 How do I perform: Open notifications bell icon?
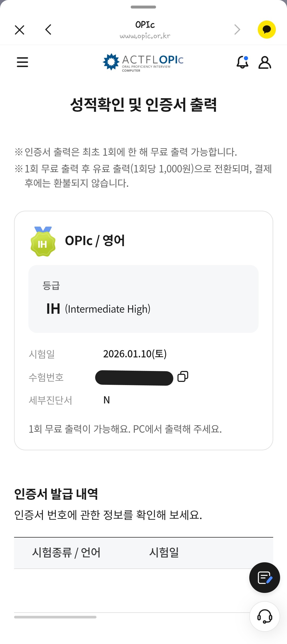pyautogui.click(x=242, y=62)
